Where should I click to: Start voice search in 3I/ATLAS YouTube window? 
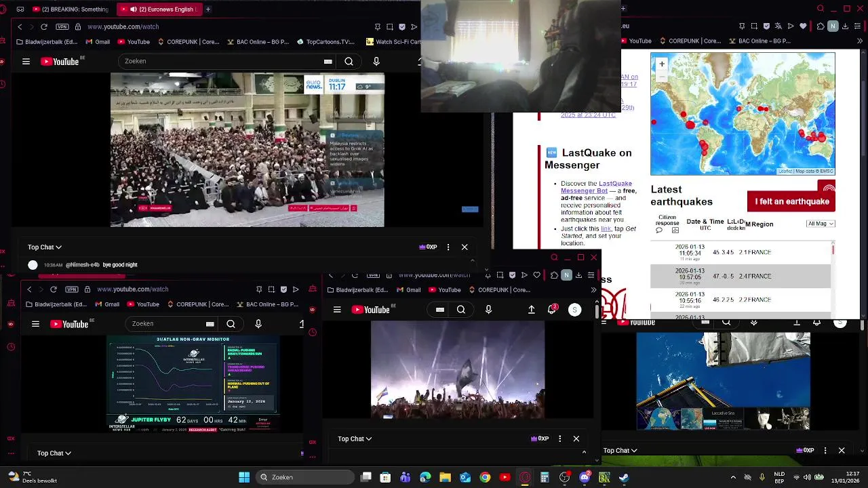click(258, 324)
